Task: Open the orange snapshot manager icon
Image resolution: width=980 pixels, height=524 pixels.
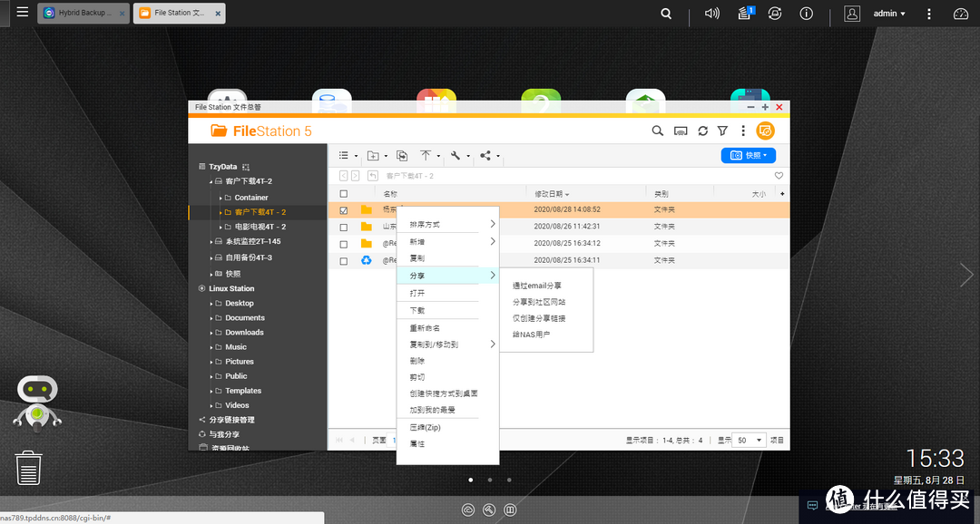Action: [765, 131]
